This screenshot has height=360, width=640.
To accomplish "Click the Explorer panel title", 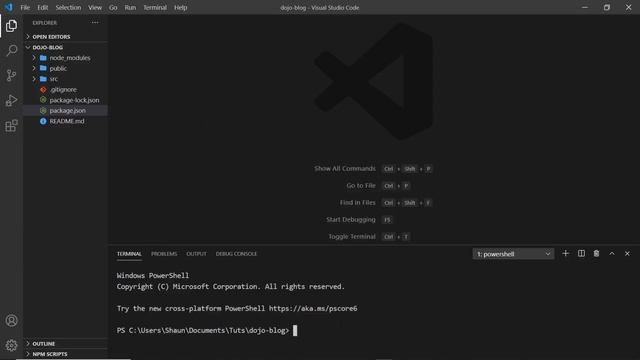I will [45, 23].
